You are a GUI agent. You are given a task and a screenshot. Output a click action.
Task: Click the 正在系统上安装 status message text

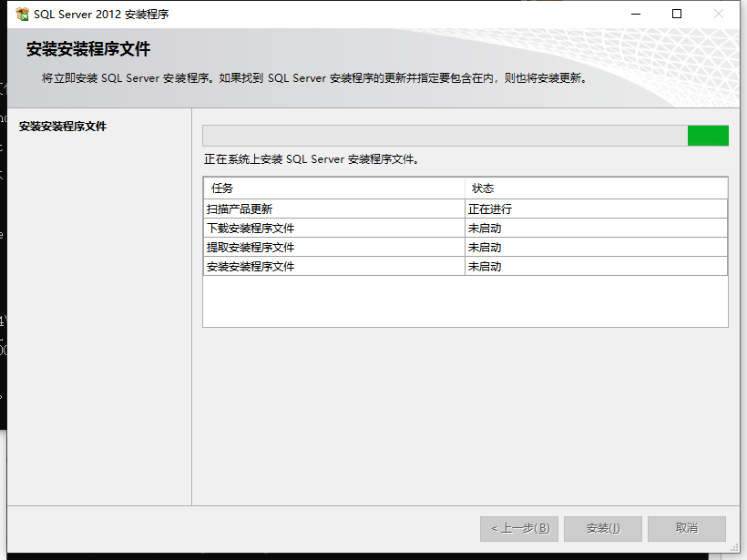point(312,159)
